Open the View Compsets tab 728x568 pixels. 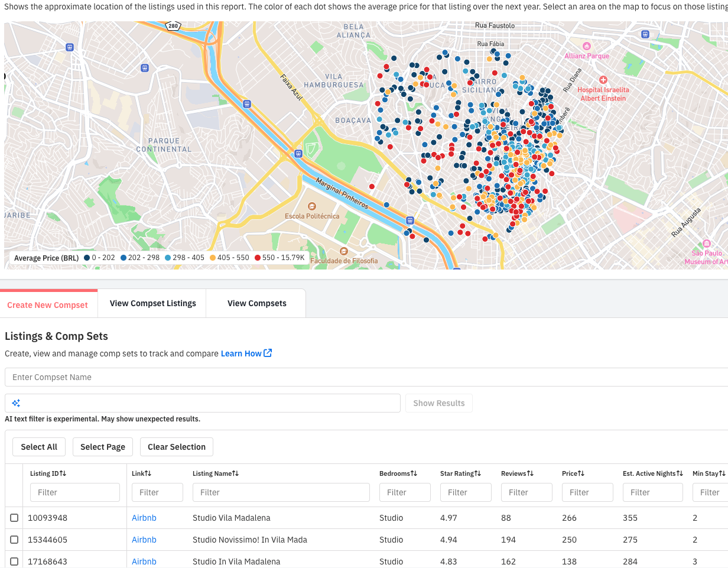(256, 303)
